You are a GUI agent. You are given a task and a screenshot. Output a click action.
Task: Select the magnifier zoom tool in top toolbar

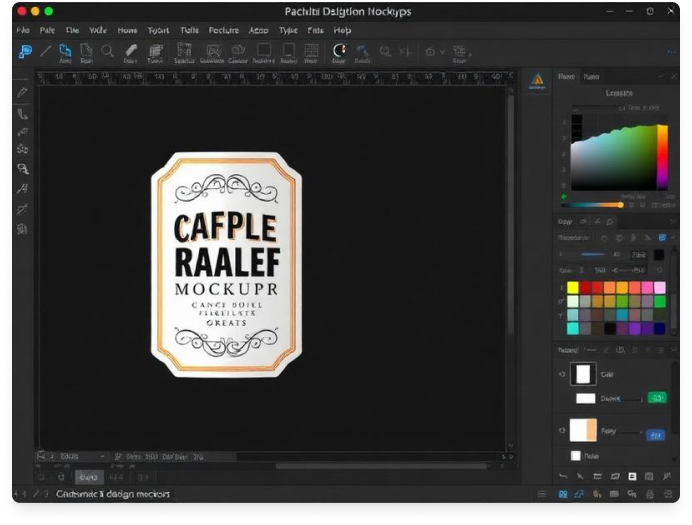107,51
